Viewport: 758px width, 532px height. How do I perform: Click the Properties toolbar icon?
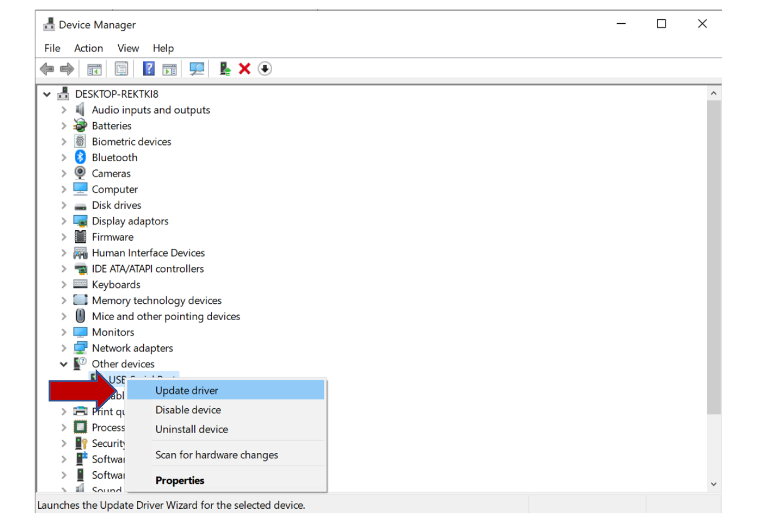[x=122, y=69]
